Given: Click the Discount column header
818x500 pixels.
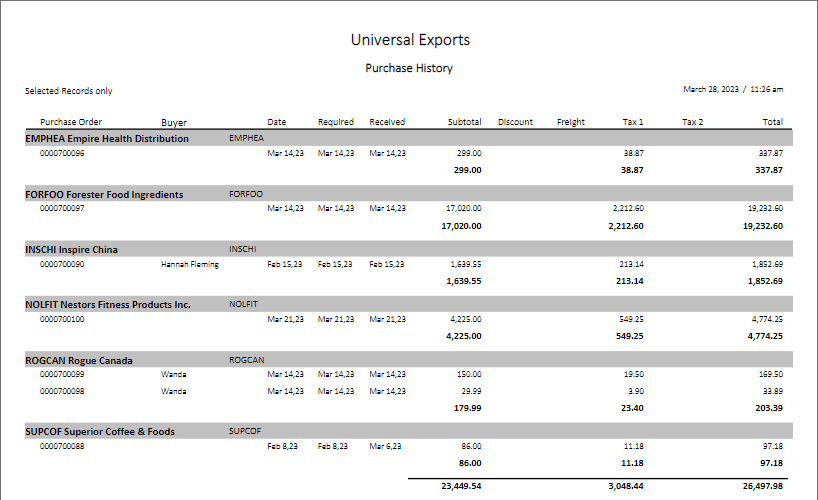Looking at the screenshot, I should 515,122.
